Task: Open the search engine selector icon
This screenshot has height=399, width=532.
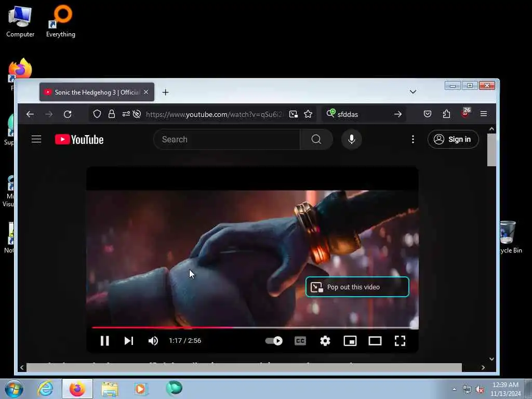Action: [331, 113]
